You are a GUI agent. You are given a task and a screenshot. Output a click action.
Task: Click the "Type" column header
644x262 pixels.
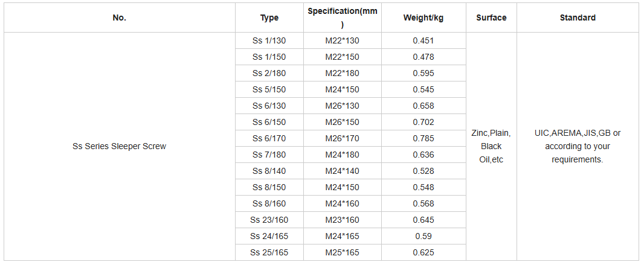pyautogui.click(x=269, y=18)
